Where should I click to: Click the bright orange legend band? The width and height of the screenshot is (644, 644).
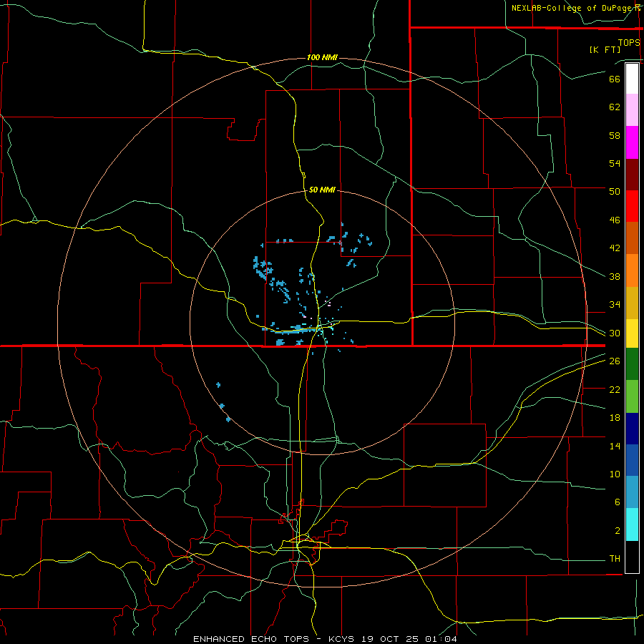(632, 270)
